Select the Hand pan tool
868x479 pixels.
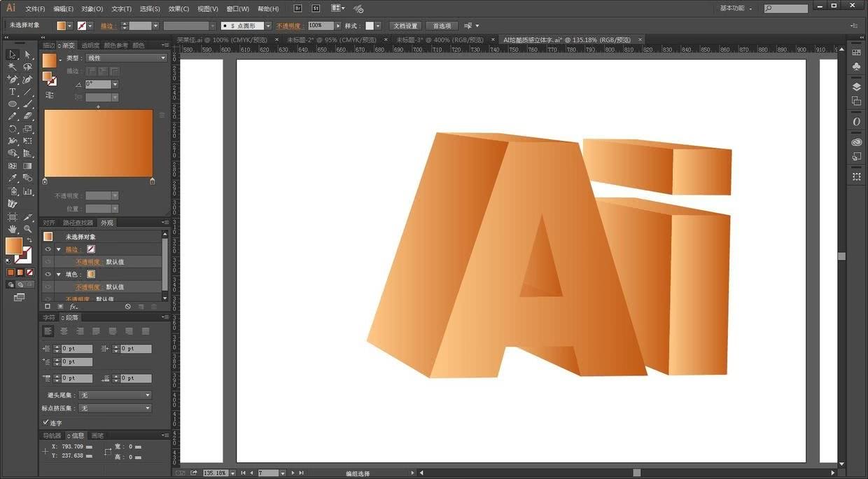13,229
